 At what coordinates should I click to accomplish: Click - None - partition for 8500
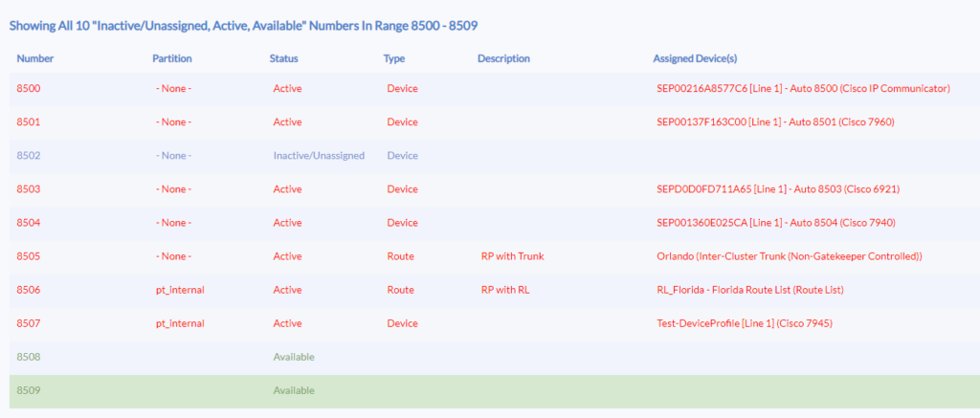pyautogui.click(x=174, y=89)
